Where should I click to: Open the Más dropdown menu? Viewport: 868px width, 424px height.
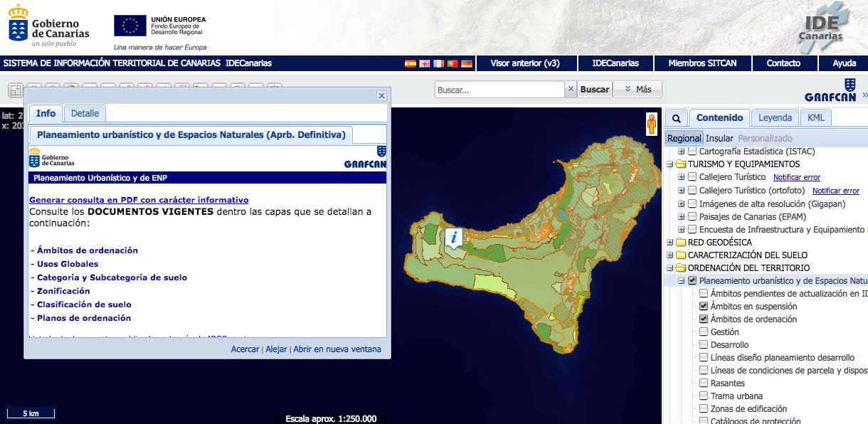click(x=637, y=89)
